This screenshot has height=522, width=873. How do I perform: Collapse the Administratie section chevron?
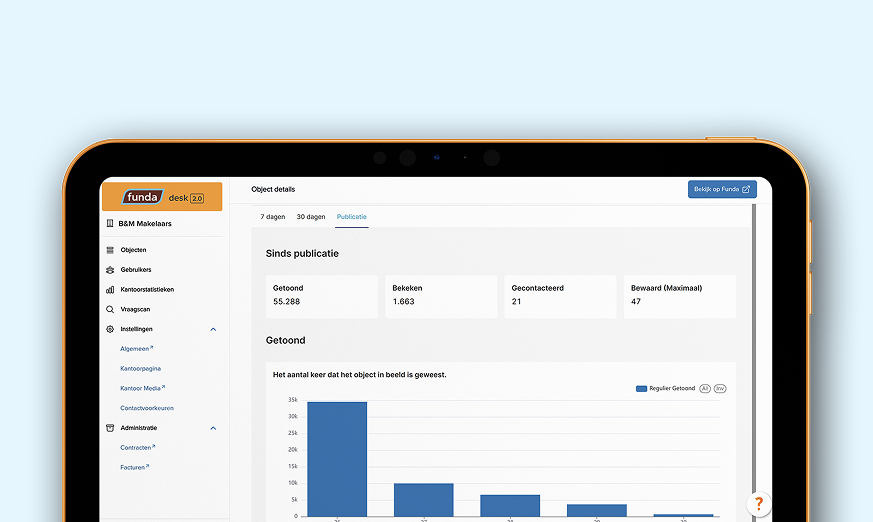[213, 429]
